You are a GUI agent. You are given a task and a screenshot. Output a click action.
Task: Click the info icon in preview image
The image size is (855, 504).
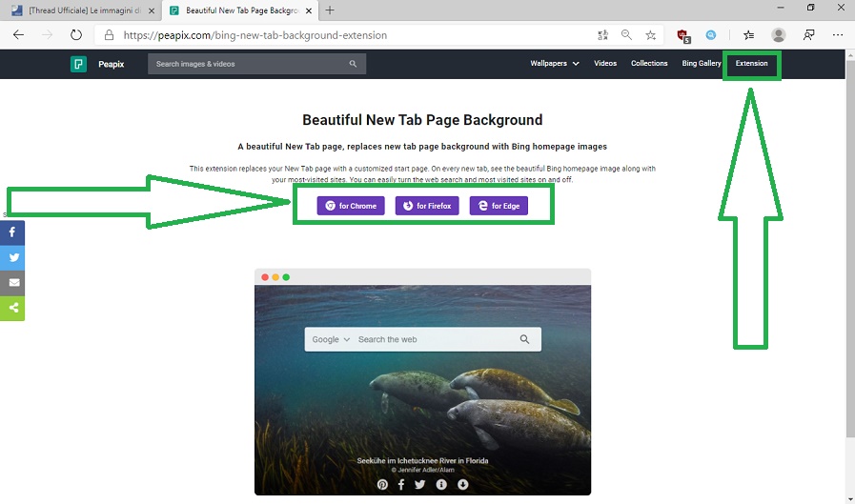(441, 484)
